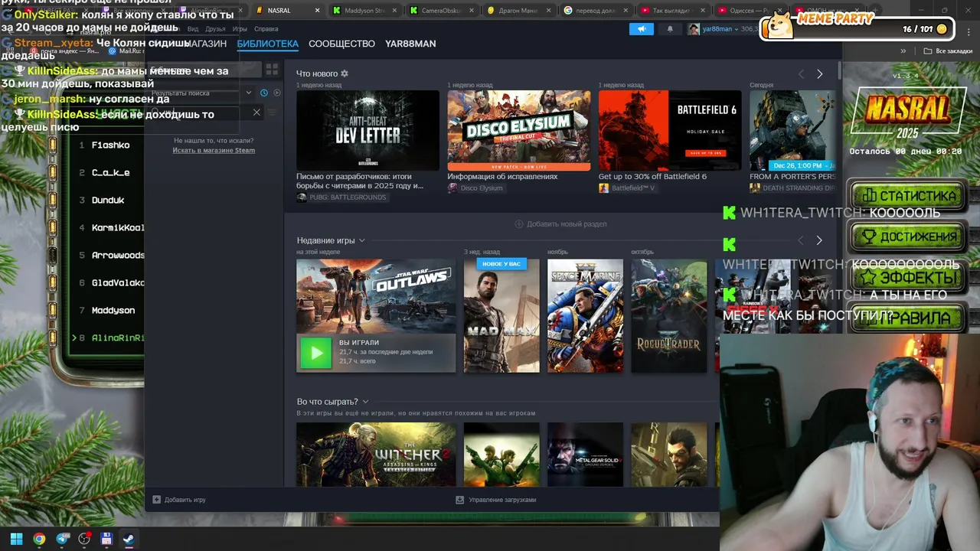Viewport: 980px width, 551px height.
Task: Open Steam from taskbar
Action: 129,539
